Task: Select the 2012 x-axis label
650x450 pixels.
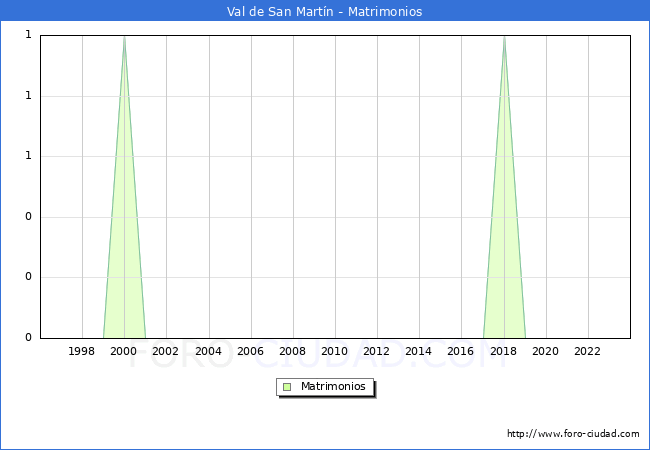Action: (x=376, y=351)
